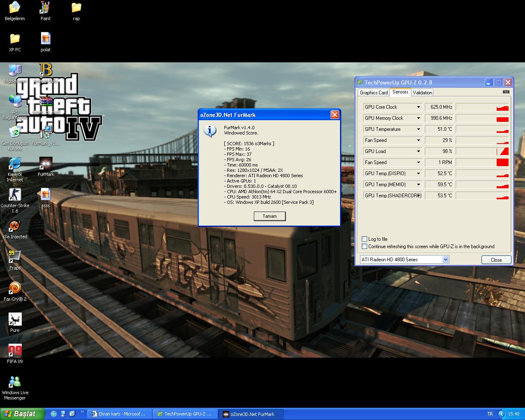
Task: Close the FurMark score dialog
Action: click(x=335, y=115)
